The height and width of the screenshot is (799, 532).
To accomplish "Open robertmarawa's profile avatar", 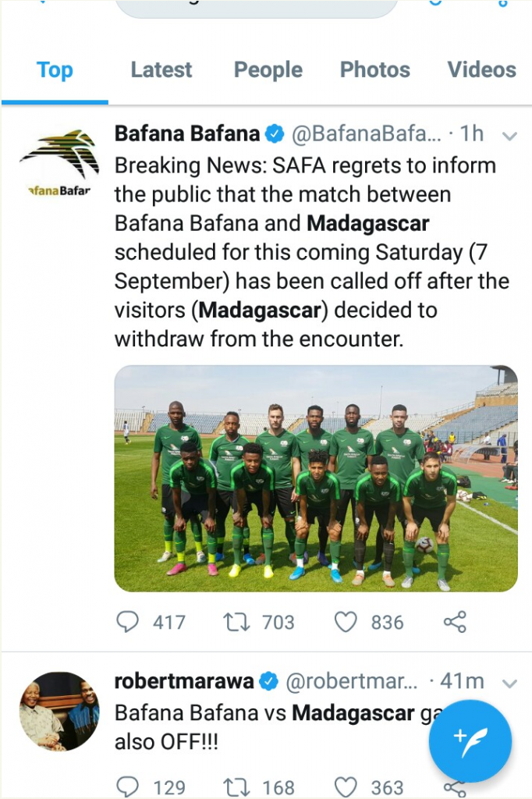I will point(59,711).
